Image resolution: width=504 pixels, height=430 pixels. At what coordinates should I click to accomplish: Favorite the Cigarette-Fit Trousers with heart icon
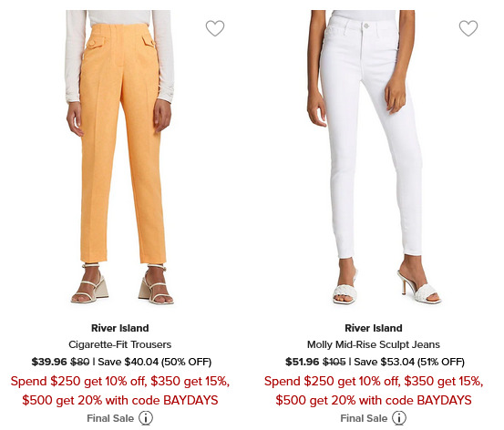(215, 28)
